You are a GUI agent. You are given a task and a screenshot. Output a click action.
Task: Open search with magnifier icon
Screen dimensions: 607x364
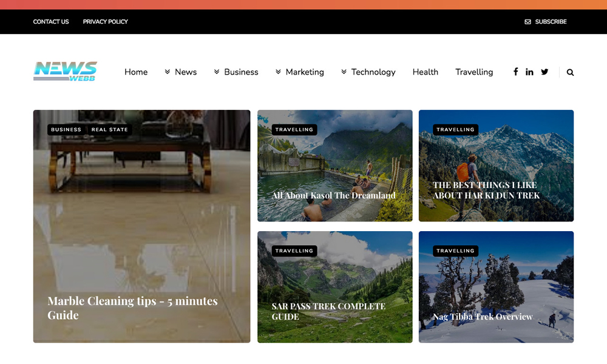click(570, 72)
